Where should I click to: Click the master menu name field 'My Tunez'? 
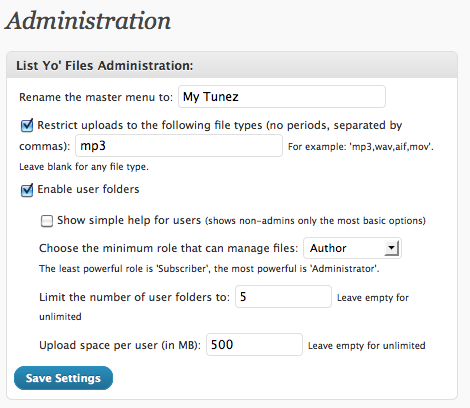(x=282, y=97)
